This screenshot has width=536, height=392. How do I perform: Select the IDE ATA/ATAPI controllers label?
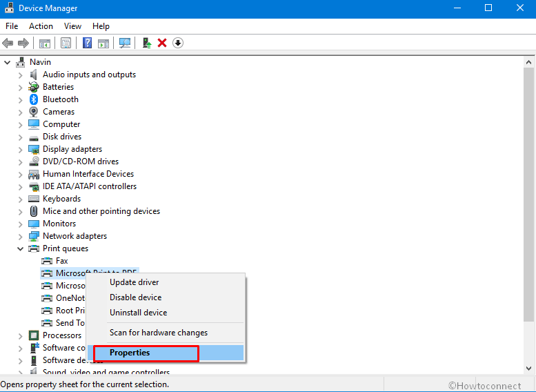[x=90, y=186]
